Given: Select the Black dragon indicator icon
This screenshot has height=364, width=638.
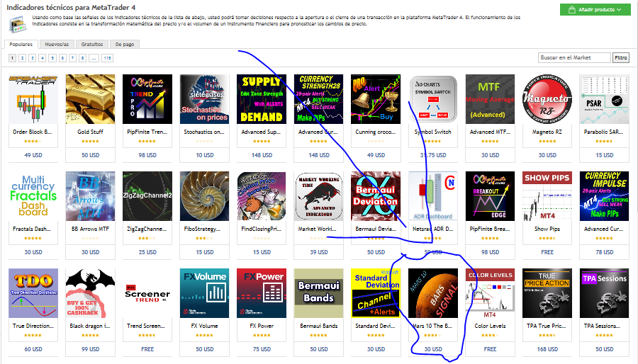Looking at the screenshot, I should pos(90,293).
